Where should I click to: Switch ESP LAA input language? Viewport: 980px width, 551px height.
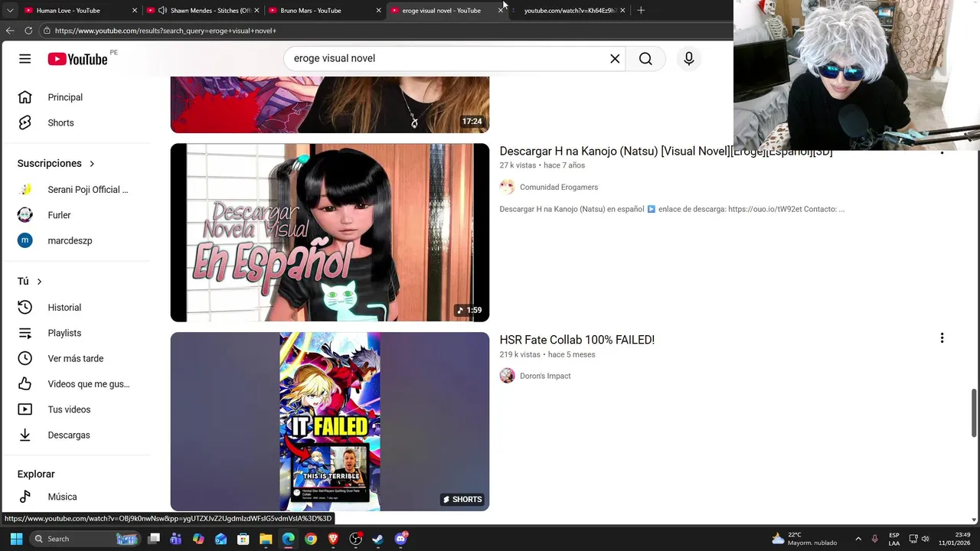(x=894, y=539)
